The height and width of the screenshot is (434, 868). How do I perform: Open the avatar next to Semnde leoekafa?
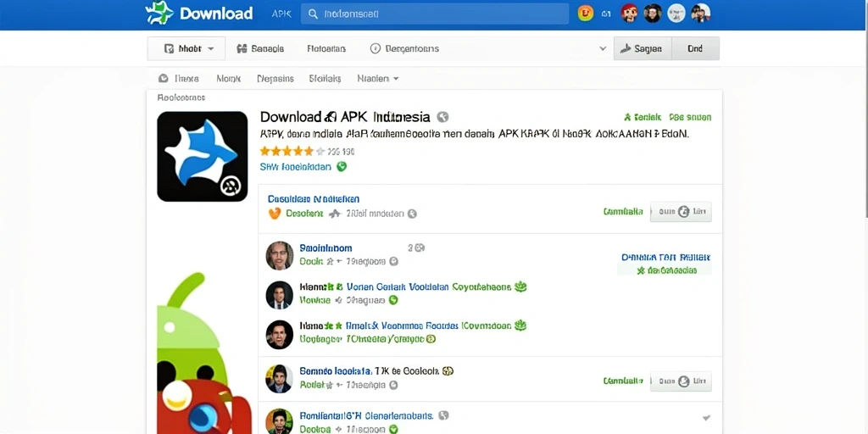(x=280, y=379)
